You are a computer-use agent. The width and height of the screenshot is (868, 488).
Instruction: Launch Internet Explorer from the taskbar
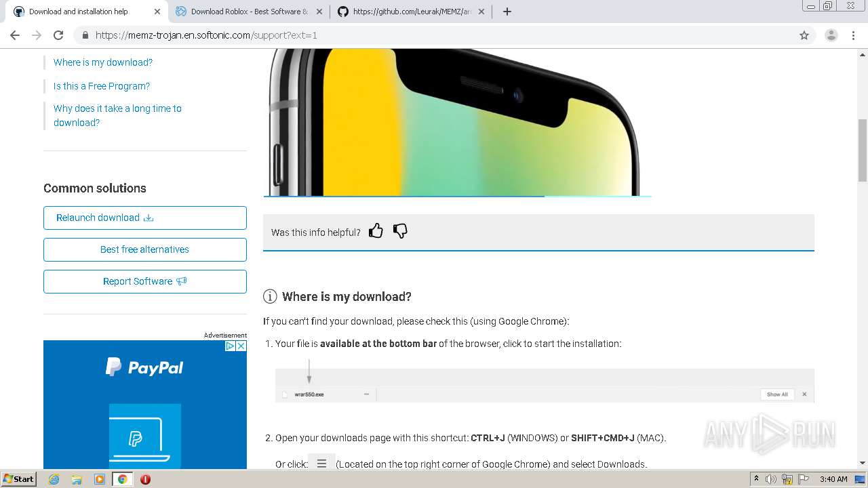point(54,479)
